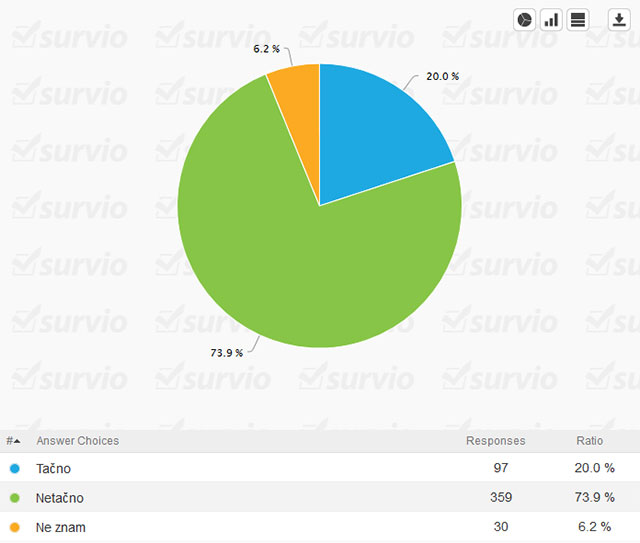
Task: Switch to bar chart view
Action: pyautogui.click(x=551, y=20)
